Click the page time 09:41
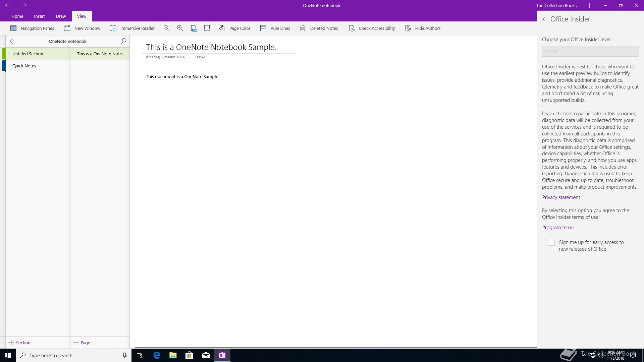 (x=201, y=57)
